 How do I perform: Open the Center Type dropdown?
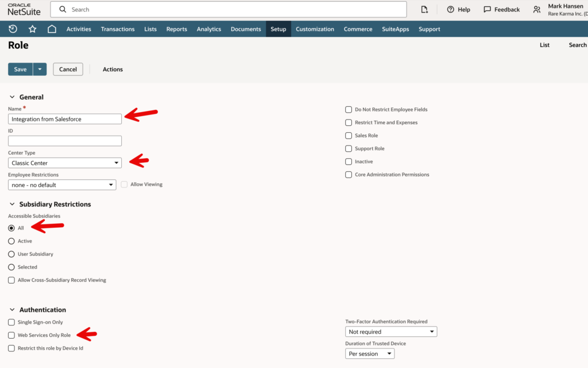[x=65, y=163]
